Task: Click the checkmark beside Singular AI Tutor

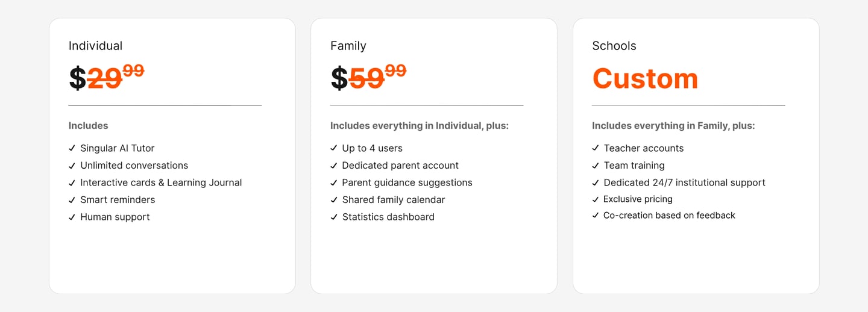Action: click(72, 148)
